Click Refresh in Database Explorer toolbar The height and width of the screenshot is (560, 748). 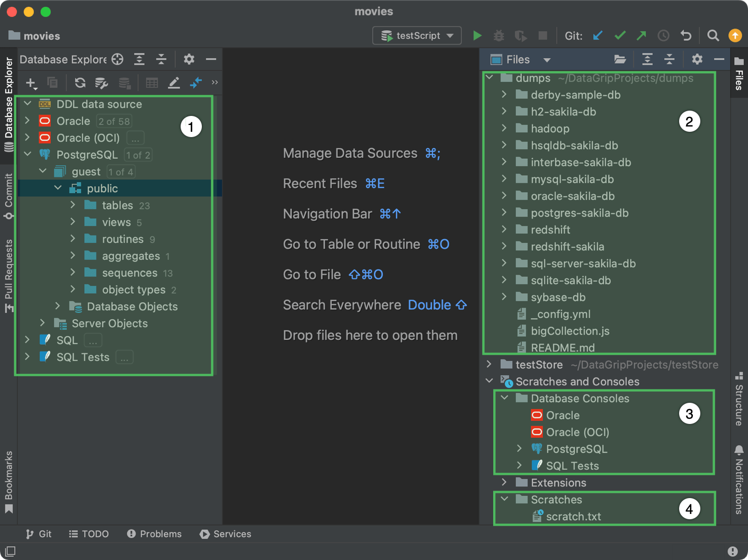[x=80, y=83]
